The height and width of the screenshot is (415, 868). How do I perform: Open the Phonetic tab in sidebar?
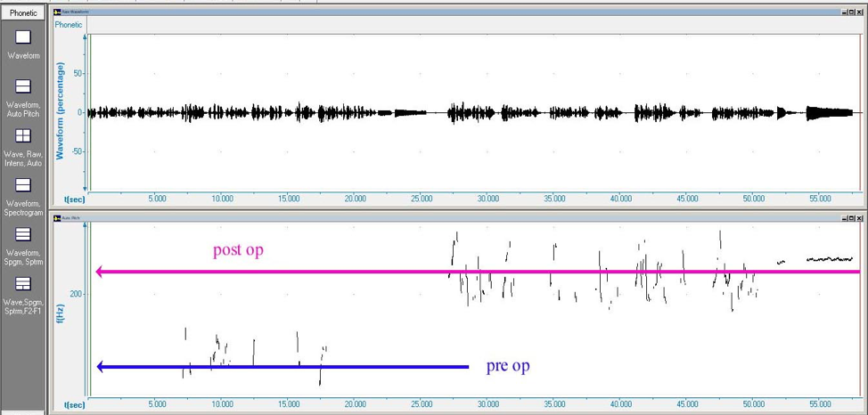(24, 12)
